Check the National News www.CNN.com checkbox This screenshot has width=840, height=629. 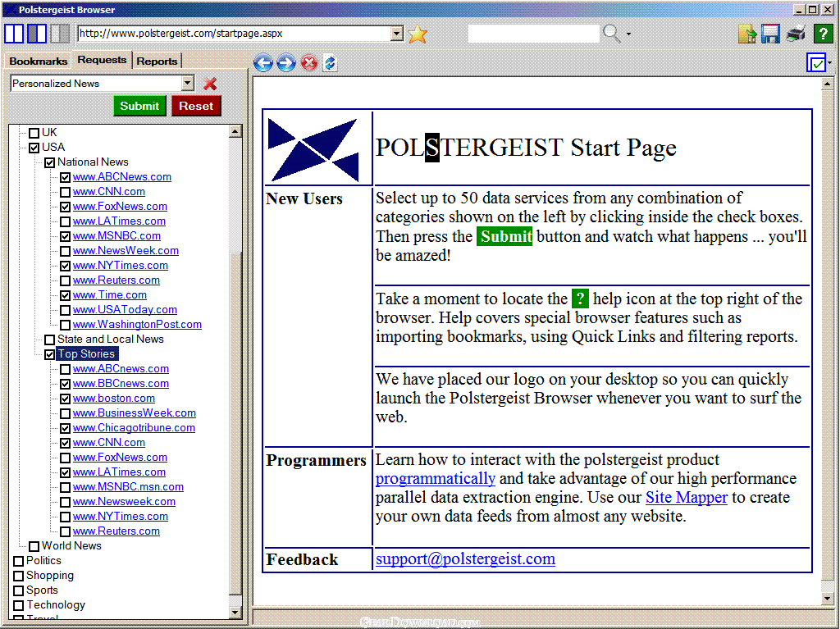pyautogui.click(x=66, y=192)
